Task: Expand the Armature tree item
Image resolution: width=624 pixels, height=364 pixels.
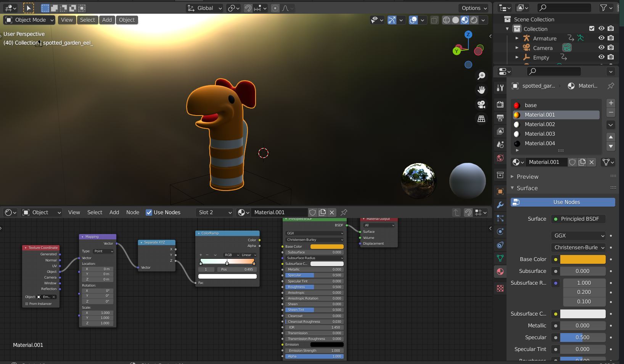Action: [x=517, y=38]
